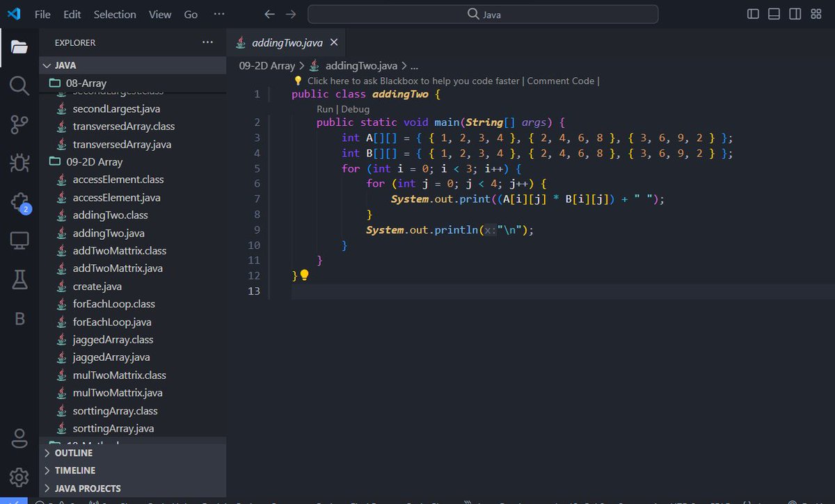Collapse the 09-2D Array folder

click(x=132, y=162)
